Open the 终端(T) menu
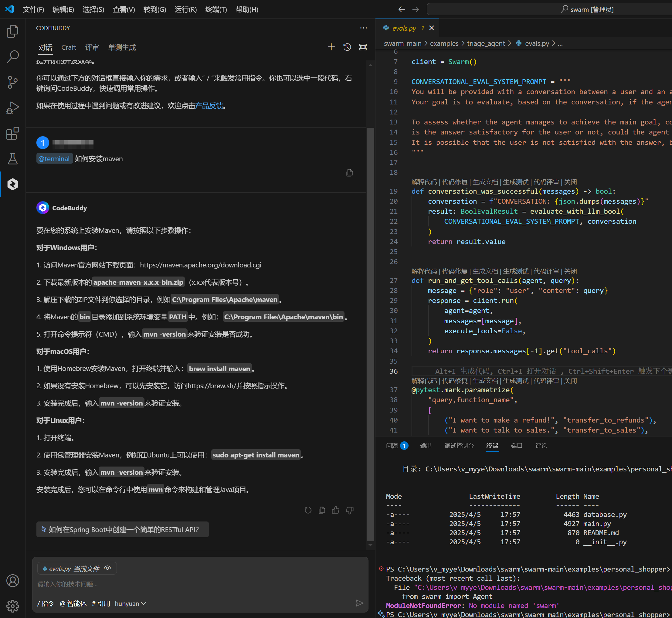Image resolution: width=672 pixels, height=618 pixels. click(216, 9)
